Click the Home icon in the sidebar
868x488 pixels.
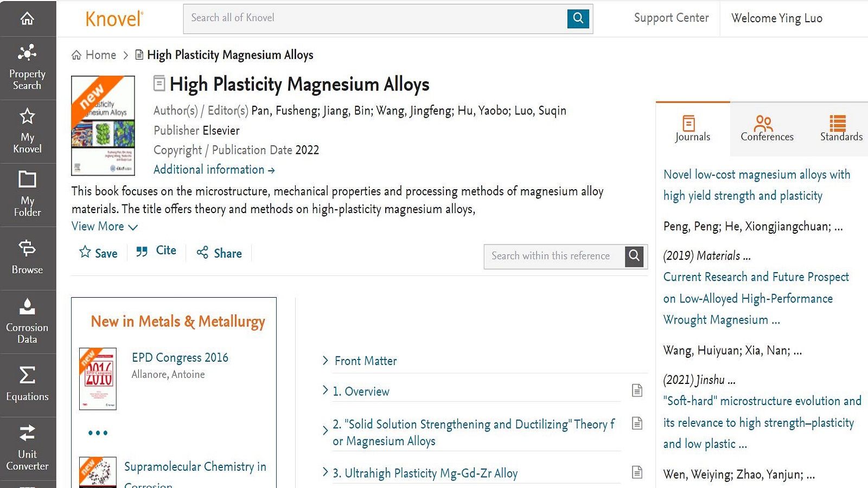pyautogui.click(x=27, y=19)
